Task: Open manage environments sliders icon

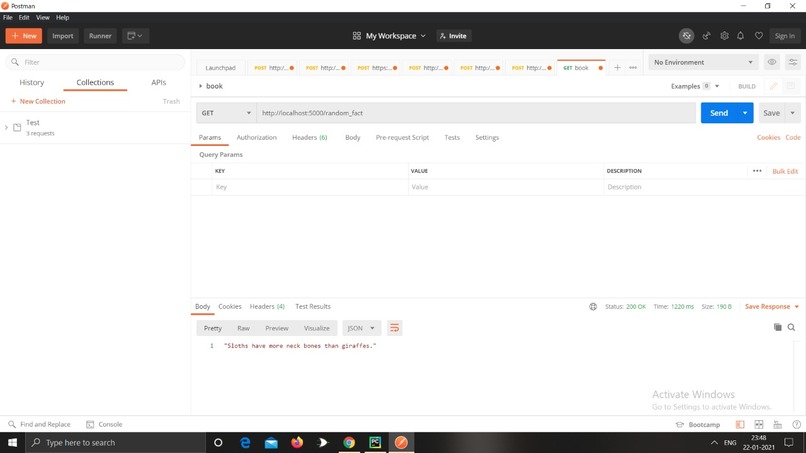Action: (793, 62)
